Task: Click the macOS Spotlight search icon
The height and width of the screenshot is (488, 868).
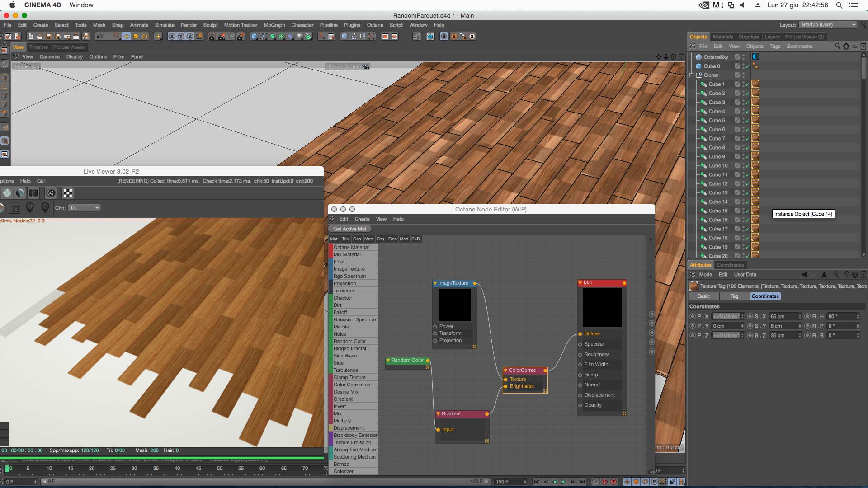Action: [839, 5]
